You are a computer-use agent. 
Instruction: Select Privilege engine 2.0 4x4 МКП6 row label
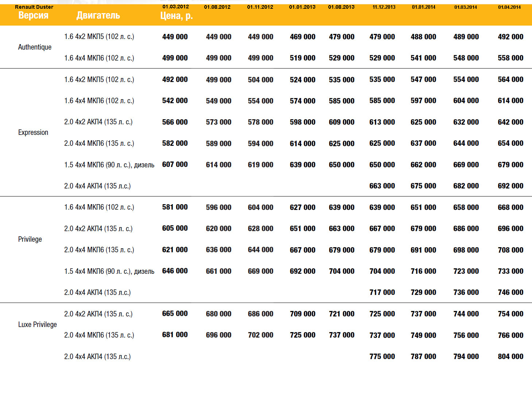point(99,250)
